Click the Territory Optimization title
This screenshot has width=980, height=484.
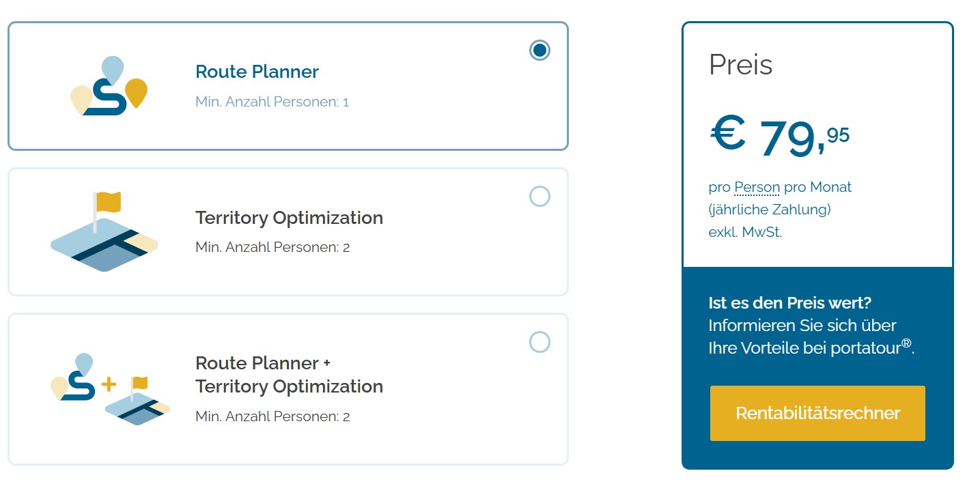pos(289,218)
